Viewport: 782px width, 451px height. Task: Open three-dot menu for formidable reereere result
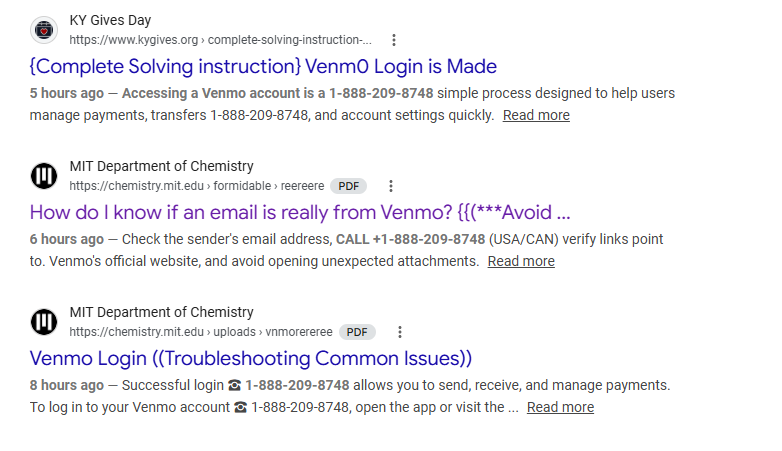tap(391, 186)
